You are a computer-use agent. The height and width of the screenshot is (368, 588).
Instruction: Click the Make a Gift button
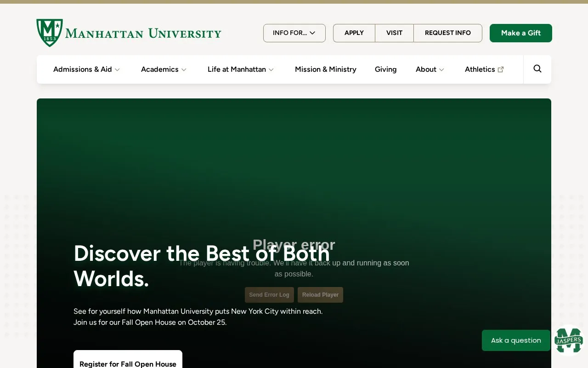(x=521, y=33)
